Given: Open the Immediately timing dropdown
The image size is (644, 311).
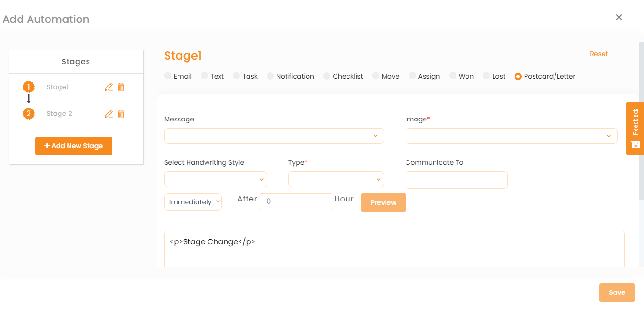Looking at the screenshot, I should [193, 201].
